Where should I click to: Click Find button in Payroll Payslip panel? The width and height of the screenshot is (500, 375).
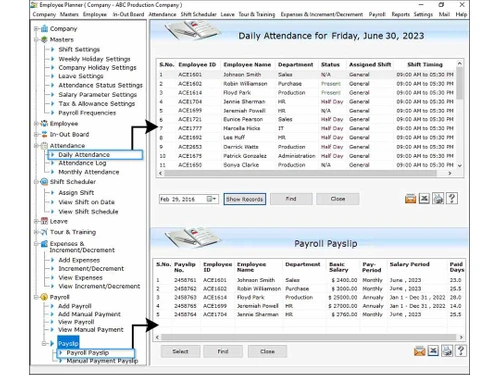(223, 351)
